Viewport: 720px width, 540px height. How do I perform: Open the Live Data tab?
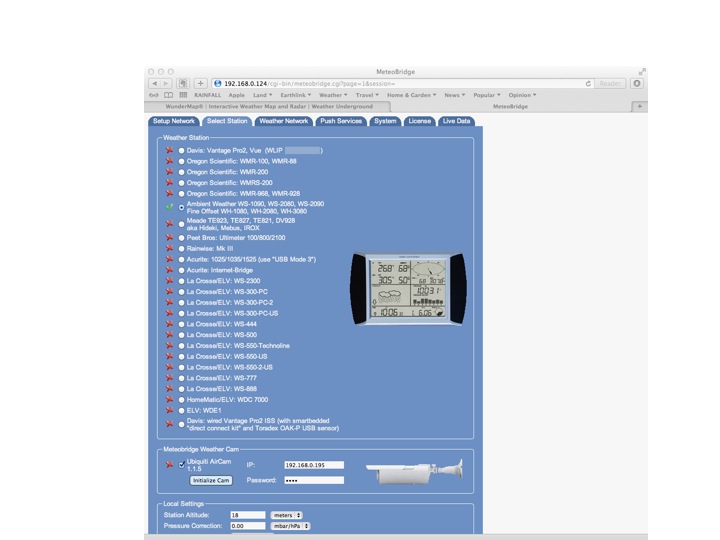pyautogui.click(x=456, y=121)
